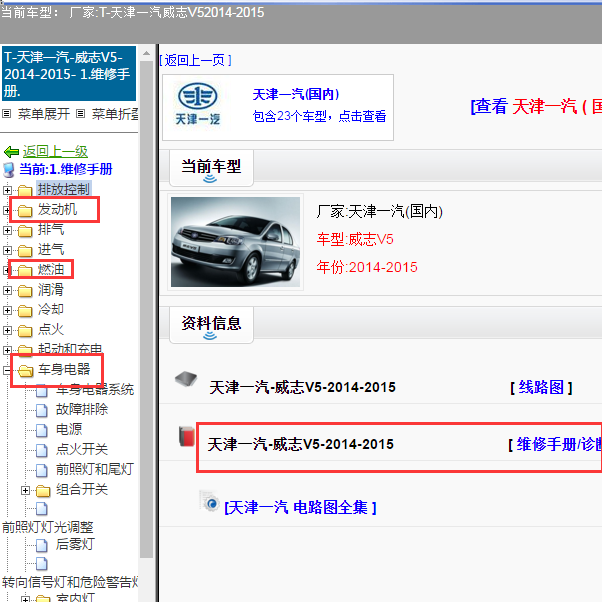Click the 天津一汽 brand logo
Viewport: 602px width, 602px height.
[198, 104]
